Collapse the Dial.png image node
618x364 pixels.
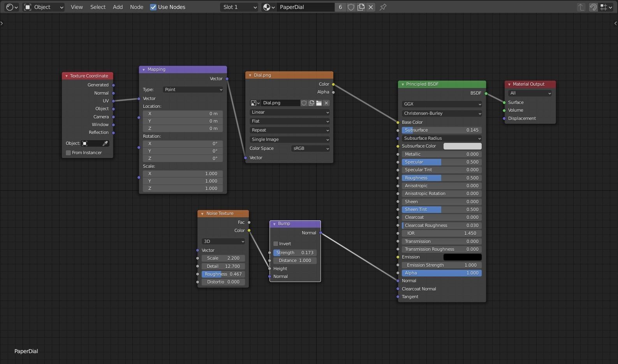[x=250, y=75]
